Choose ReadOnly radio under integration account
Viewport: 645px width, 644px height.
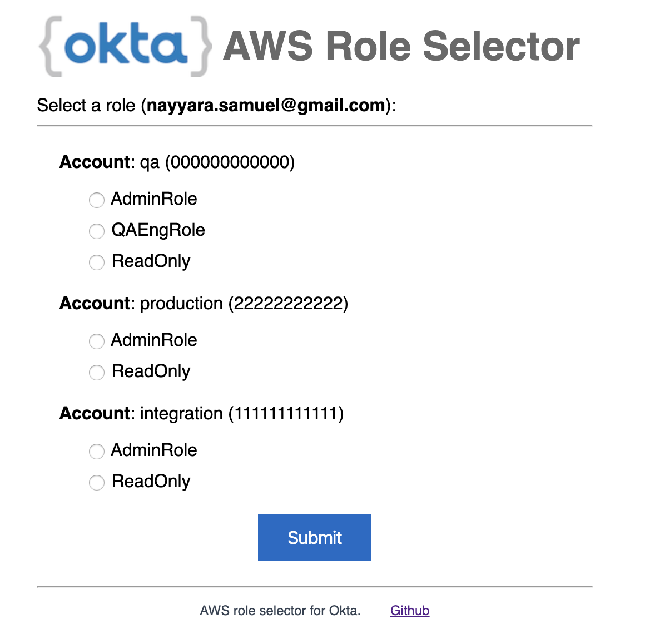(97, 482)
